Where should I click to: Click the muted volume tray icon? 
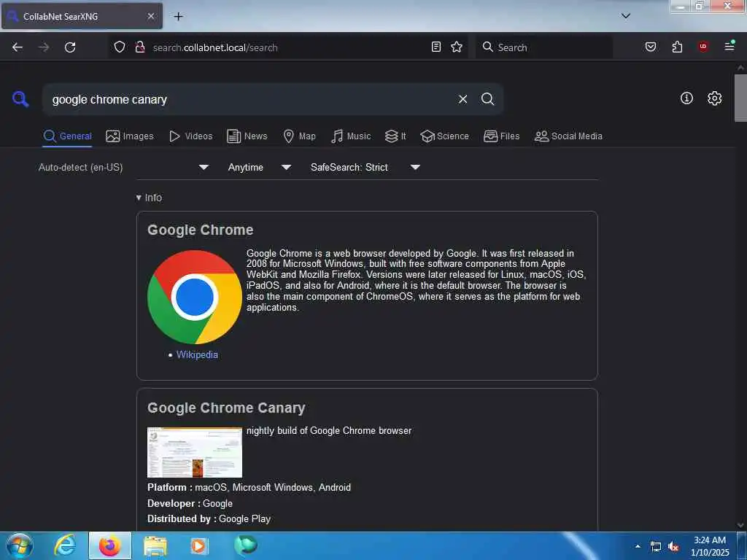tap(673, 547)
